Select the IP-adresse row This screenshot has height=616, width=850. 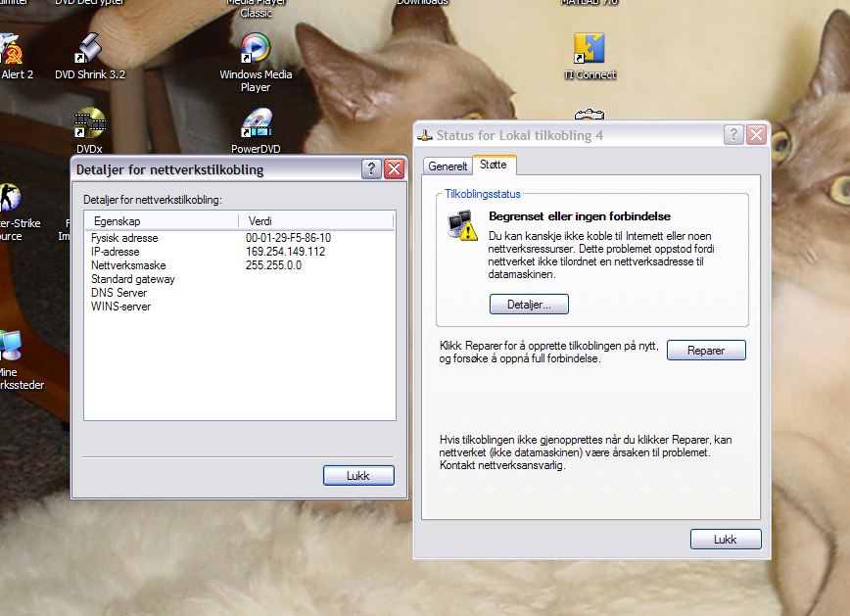pos(240,252)
